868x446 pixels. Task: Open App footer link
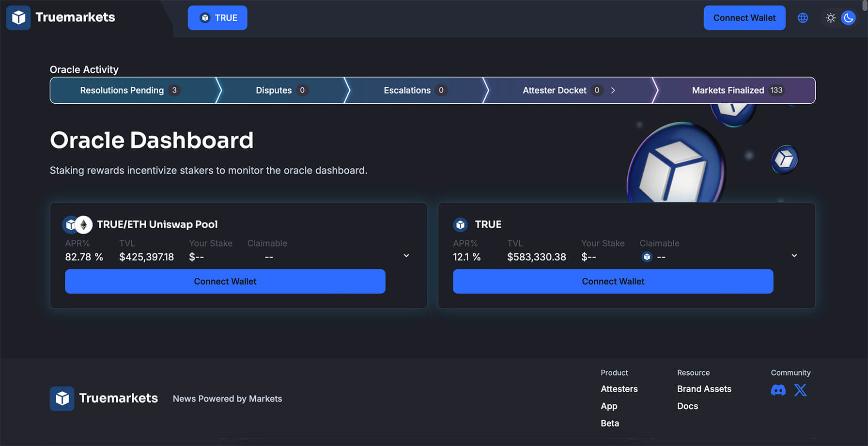609,406
